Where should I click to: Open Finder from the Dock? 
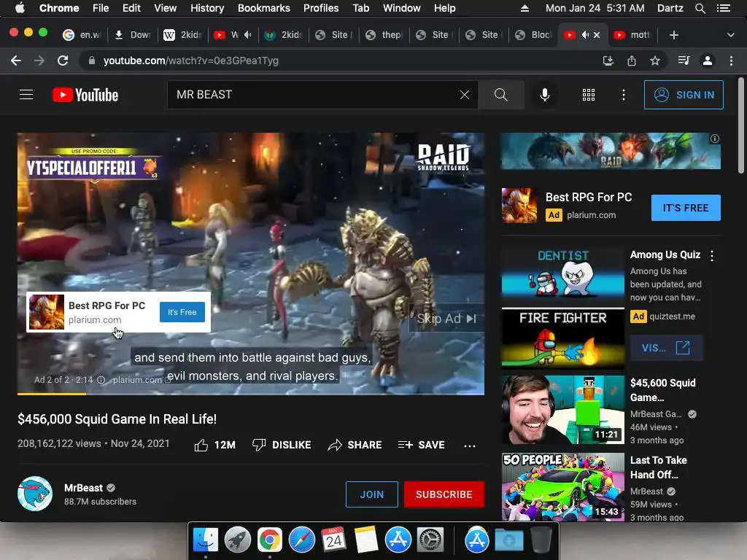(205, 540)
